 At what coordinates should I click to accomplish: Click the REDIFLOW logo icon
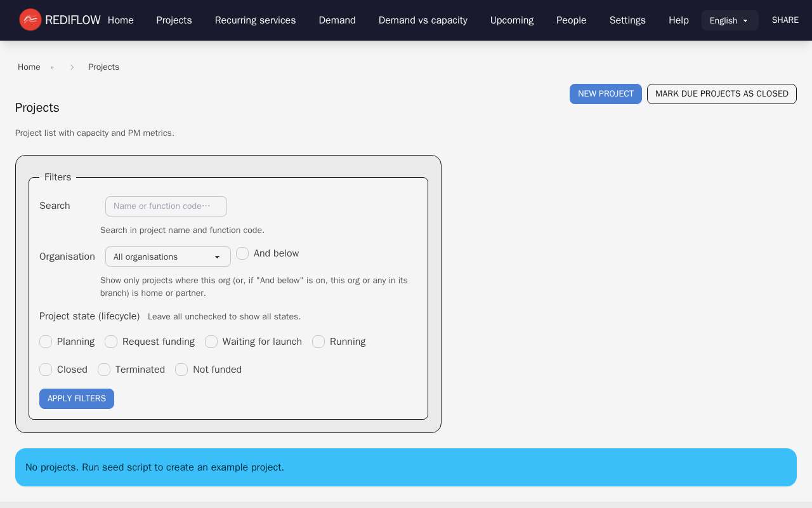pyautogui.click(x=30, y=20)
